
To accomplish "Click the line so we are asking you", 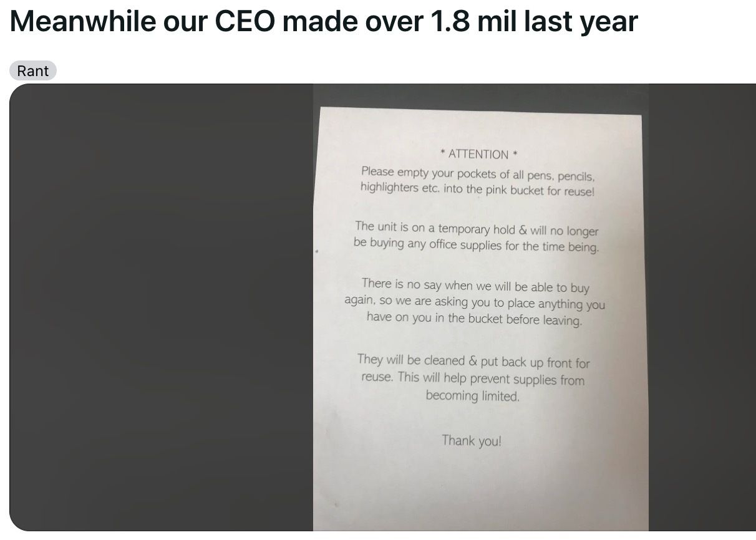I will [475, 302].
